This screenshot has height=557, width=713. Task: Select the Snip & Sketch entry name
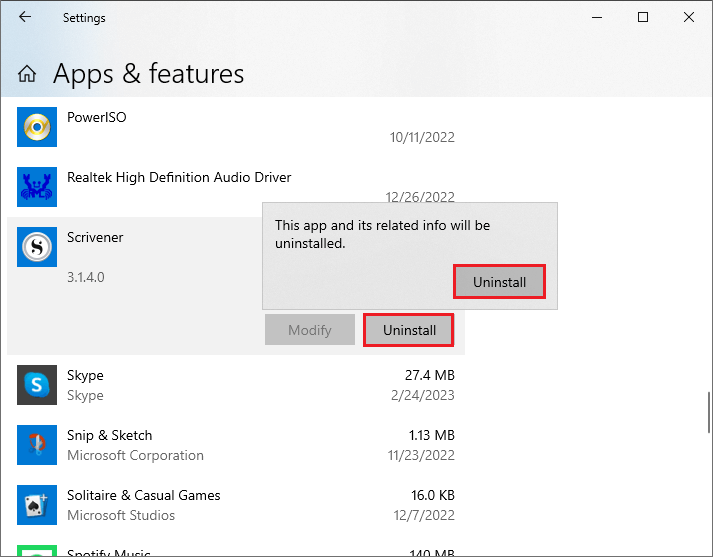tap(110, 436)
